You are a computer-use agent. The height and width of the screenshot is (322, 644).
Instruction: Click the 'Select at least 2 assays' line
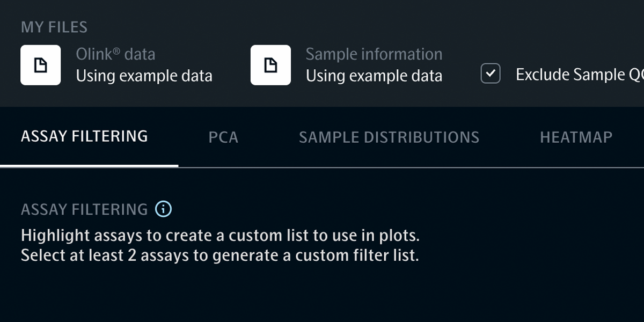[x=220, y=255]
